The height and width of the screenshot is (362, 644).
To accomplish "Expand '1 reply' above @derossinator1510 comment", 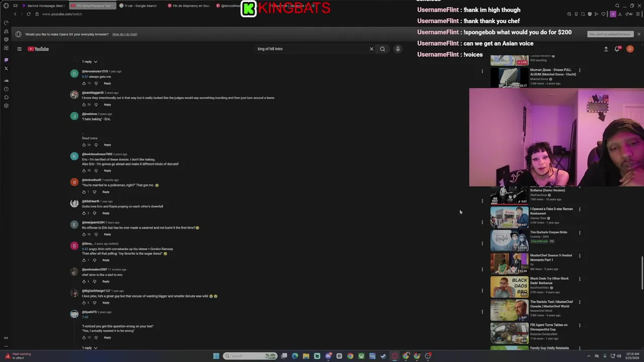I will [x=90, y=61].
